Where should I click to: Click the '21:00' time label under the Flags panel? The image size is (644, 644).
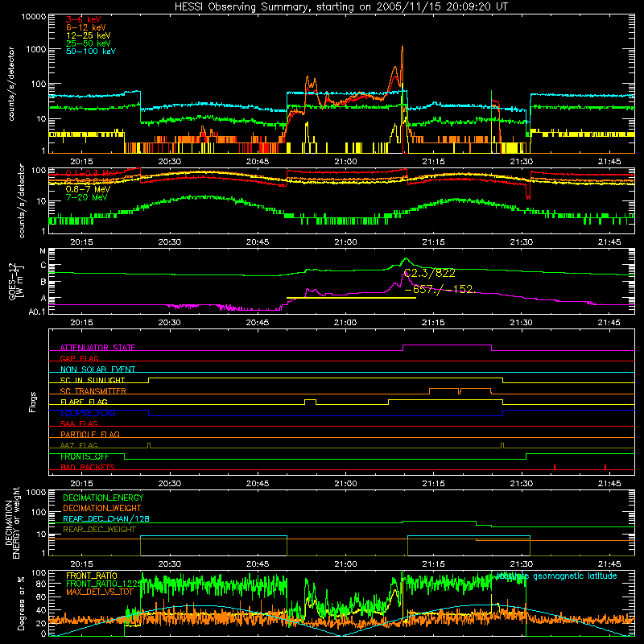(345, 484)
